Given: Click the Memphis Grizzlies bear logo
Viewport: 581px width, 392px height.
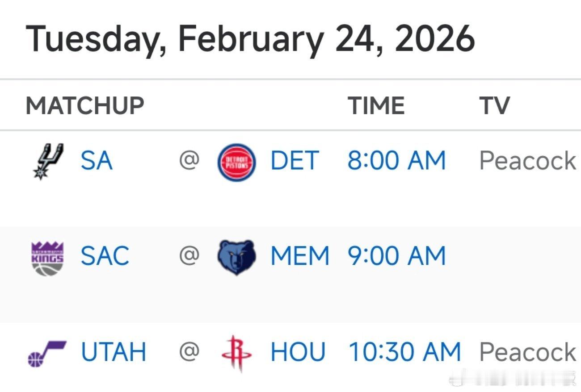Looking at the screenshot, I should click(236, 257).
